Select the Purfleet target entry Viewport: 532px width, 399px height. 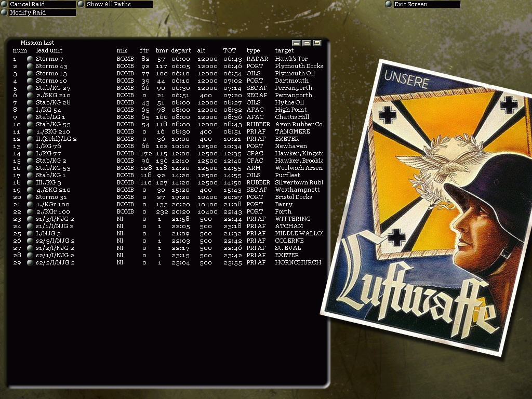(x=287, y=176)
